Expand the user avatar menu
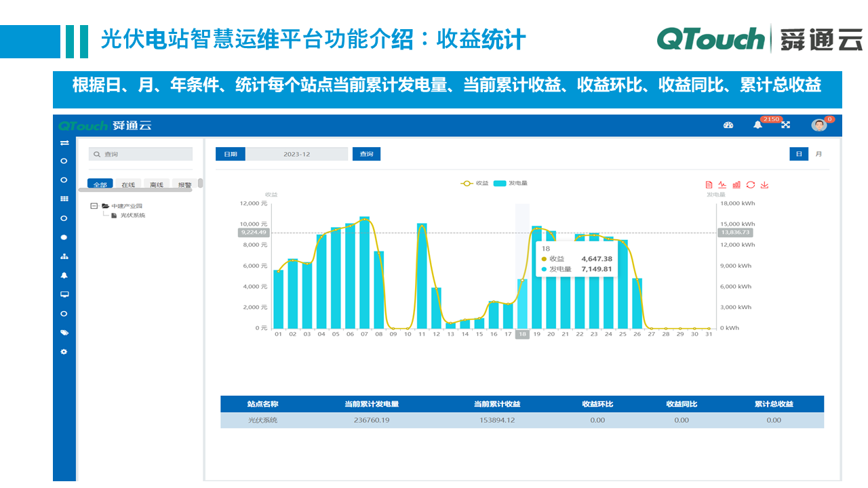Viewport: 868px width, 488px height. tap(819, 126)
